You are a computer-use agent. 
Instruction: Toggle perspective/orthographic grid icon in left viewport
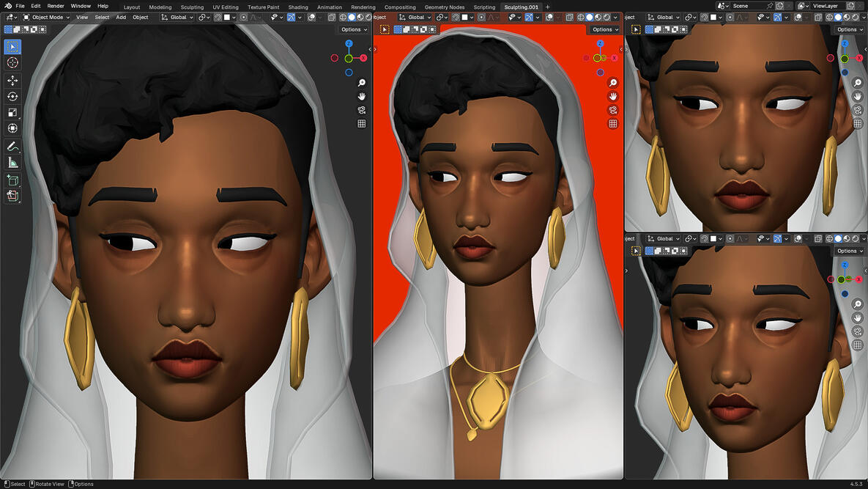click(x=362, y=124)
